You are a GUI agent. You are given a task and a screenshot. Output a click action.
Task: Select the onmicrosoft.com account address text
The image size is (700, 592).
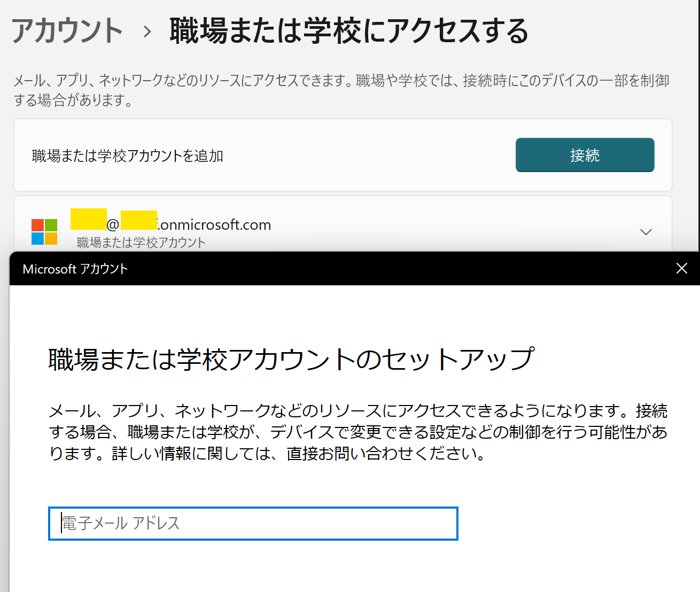click(x=215, y=225)
